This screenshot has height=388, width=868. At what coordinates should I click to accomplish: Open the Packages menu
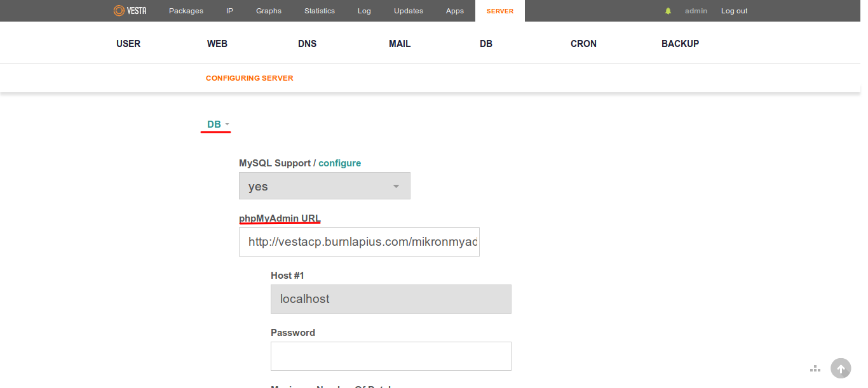coord(186,11)
